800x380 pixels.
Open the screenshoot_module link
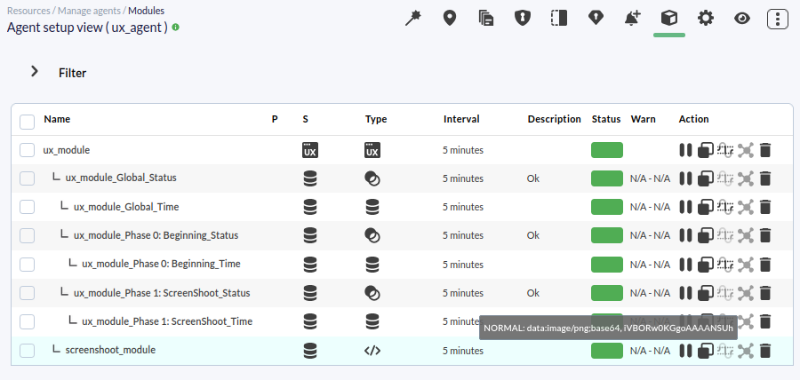(x=111, y=350)
